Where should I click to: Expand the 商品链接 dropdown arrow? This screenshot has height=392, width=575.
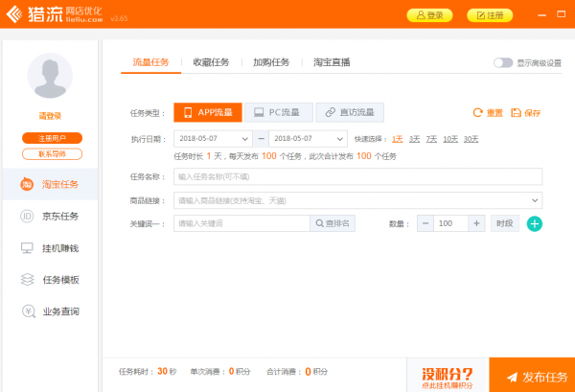tap(533, 200)
